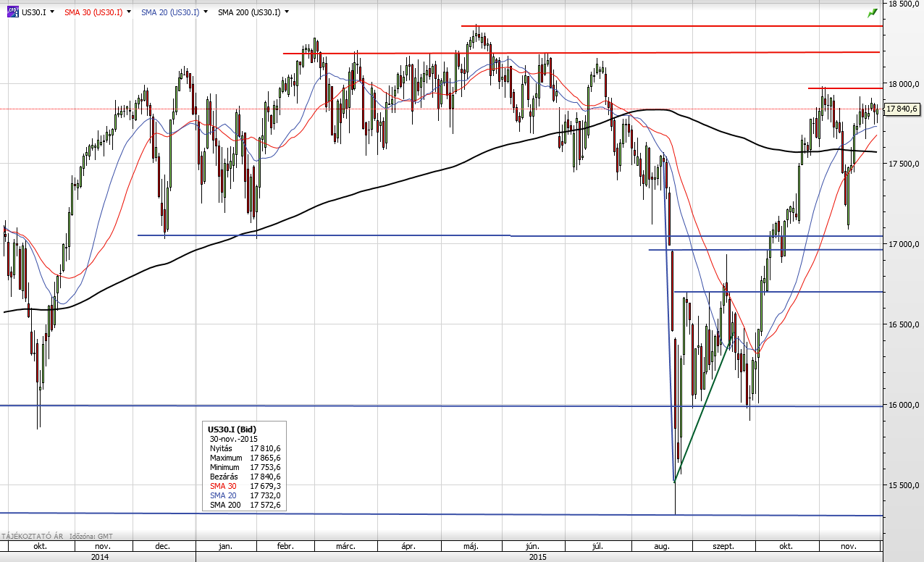Click the Maximum 17 865,6 row

point(245,458)
